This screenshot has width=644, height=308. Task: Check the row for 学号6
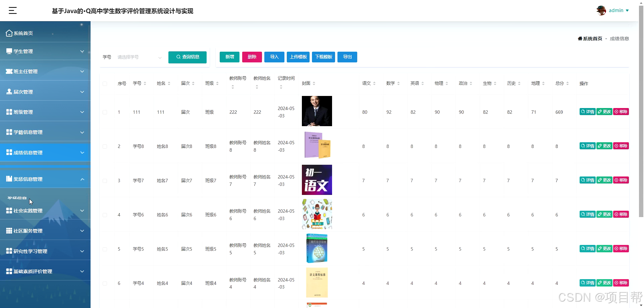pyautogui.click(x=105, y=215)
